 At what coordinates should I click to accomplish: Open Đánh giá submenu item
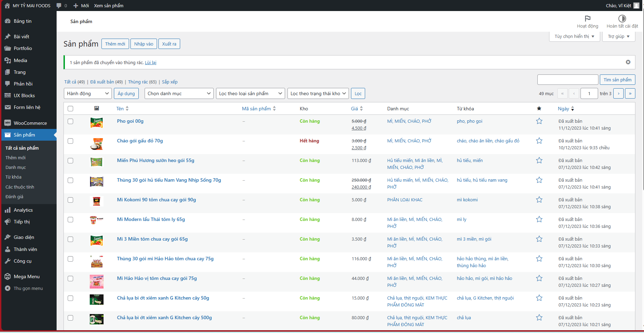[x=14, y=196]
